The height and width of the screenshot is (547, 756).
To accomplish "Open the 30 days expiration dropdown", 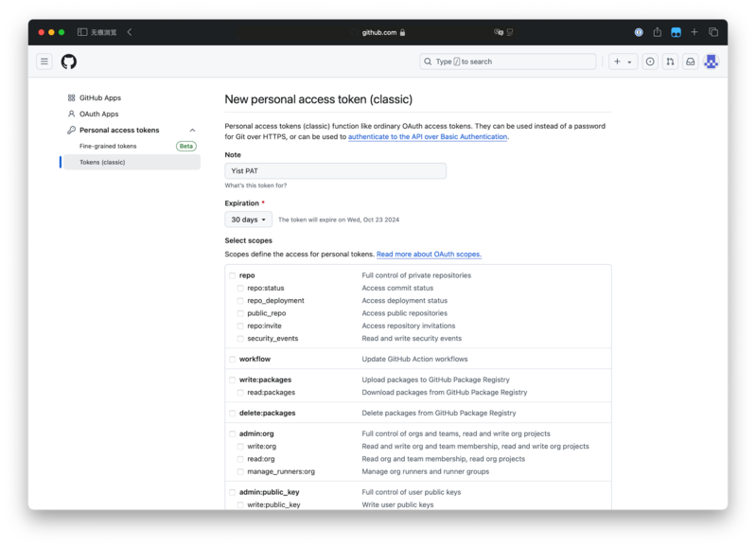I will pos(248,220).
